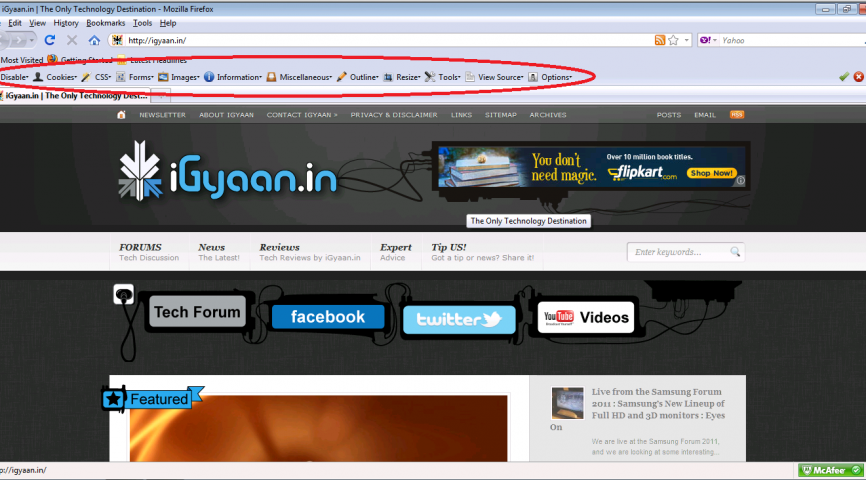This screenshot has height=480, width=866.
Task: Open the Resize dropdown in developer toolbar
Action: click(x=402, y=77)
